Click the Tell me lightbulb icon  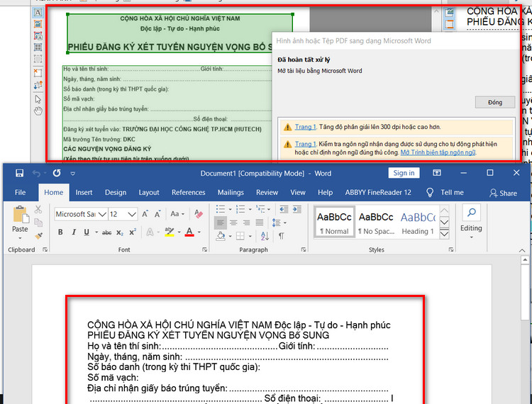pyautogui.click(x=430, y=193)
